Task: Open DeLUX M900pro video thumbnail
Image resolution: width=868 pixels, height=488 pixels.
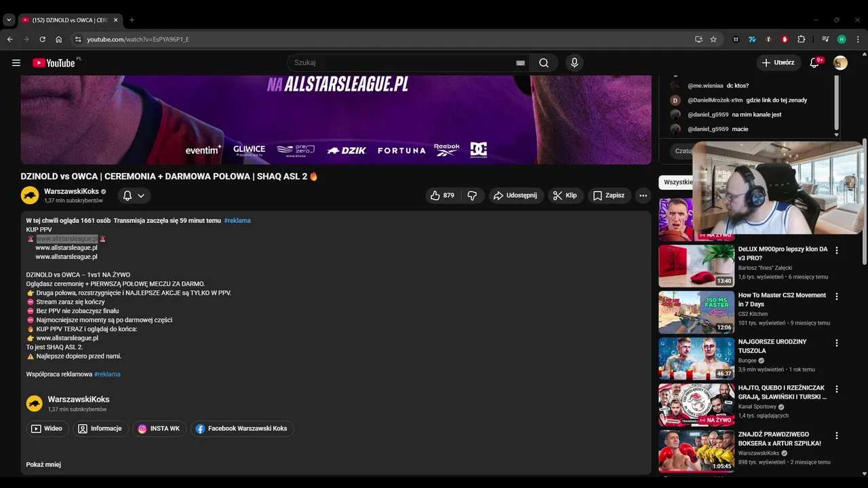Action: tap(696, 266)
